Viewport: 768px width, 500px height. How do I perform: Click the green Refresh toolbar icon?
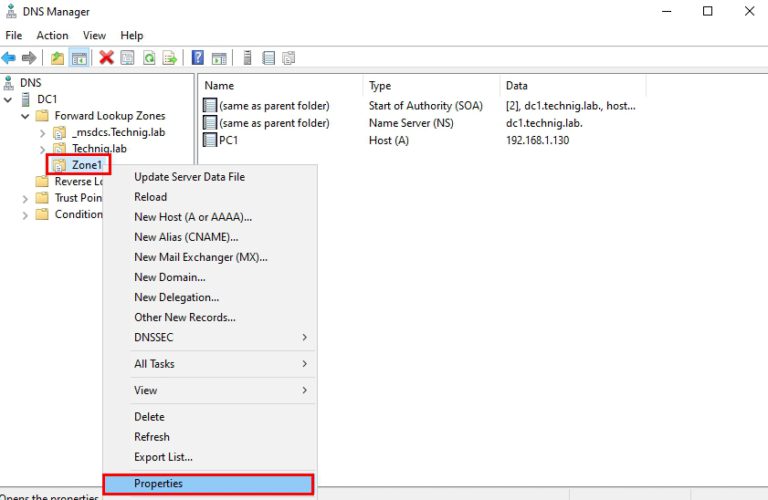point(149,58)
